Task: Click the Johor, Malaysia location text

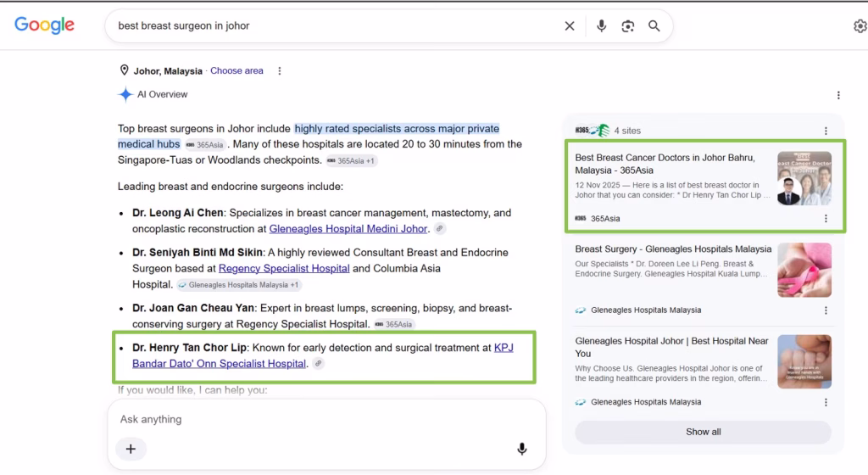Action: pos(168,71)
